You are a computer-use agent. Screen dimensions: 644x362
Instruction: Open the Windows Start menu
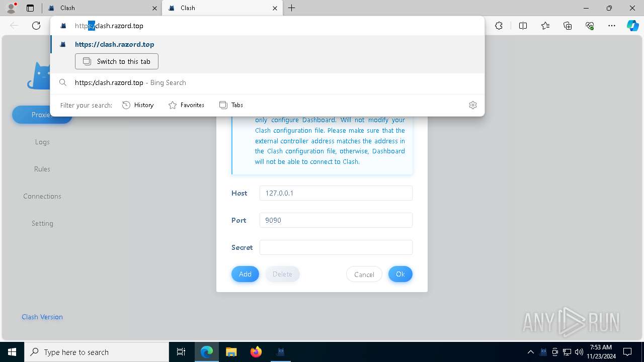12,352
